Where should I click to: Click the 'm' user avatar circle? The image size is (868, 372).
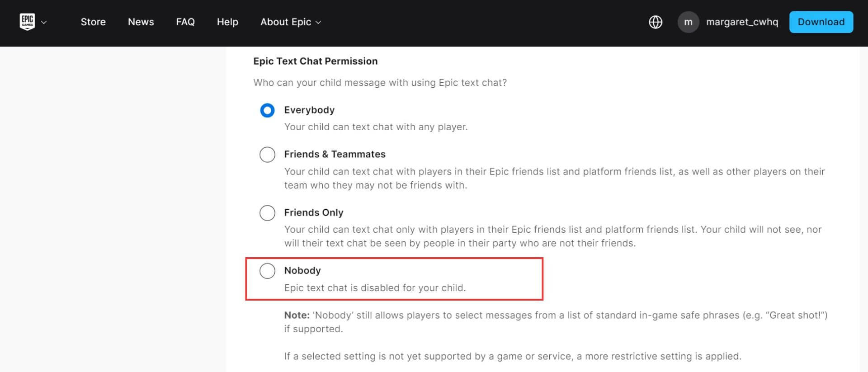(x=688, y=22)
